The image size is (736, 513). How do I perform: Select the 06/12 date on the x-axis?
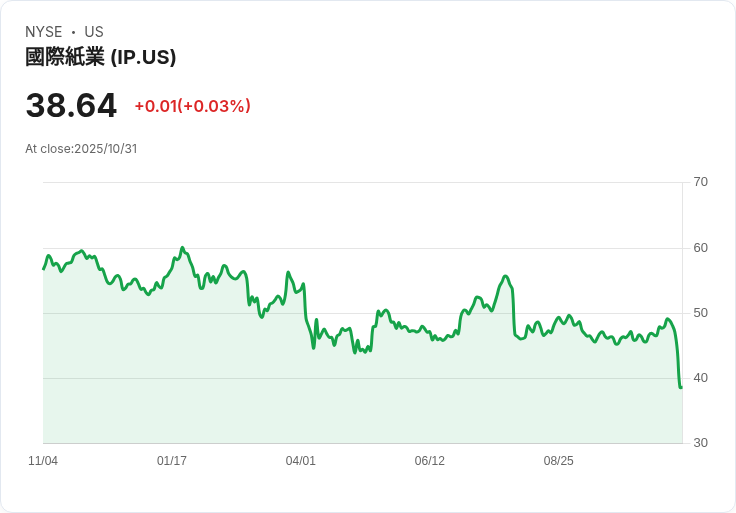430,461
